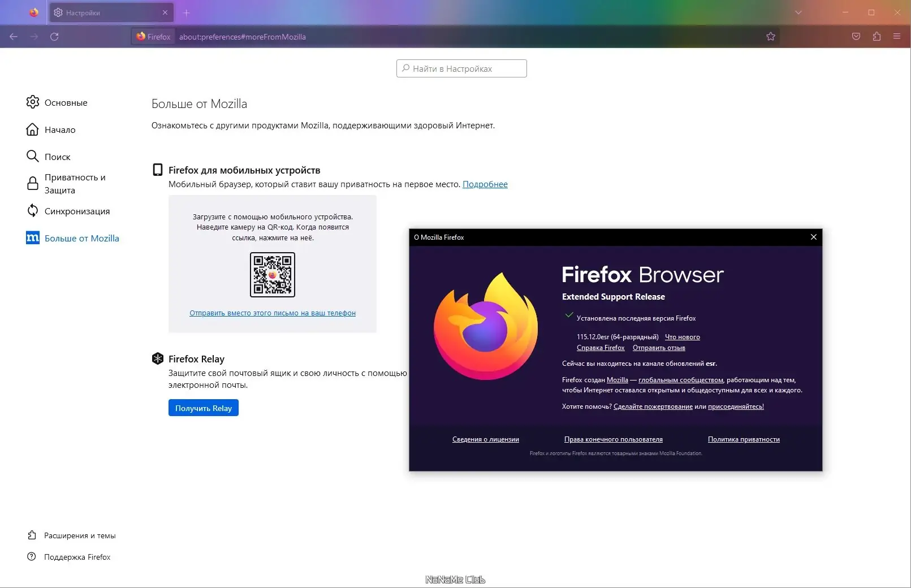911x588 pixels.
Task: Follow the Mozilla link in About dialog
Action: click(618, 380)
